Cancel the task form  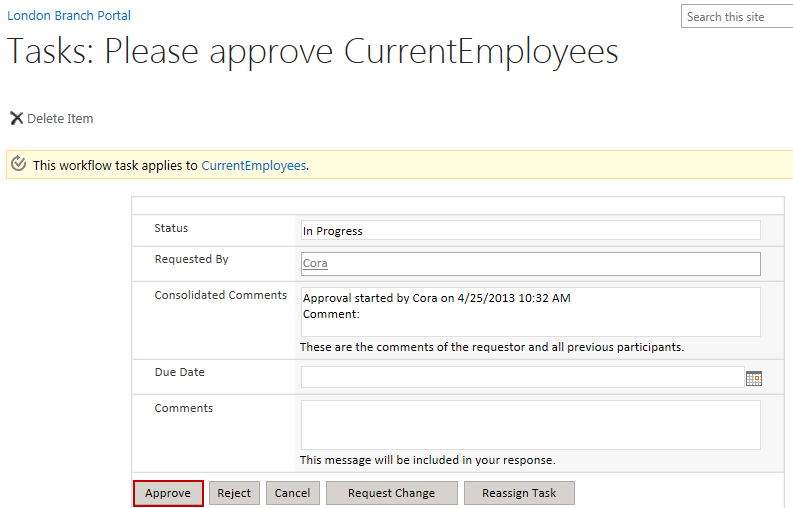(x=292, y=493)
